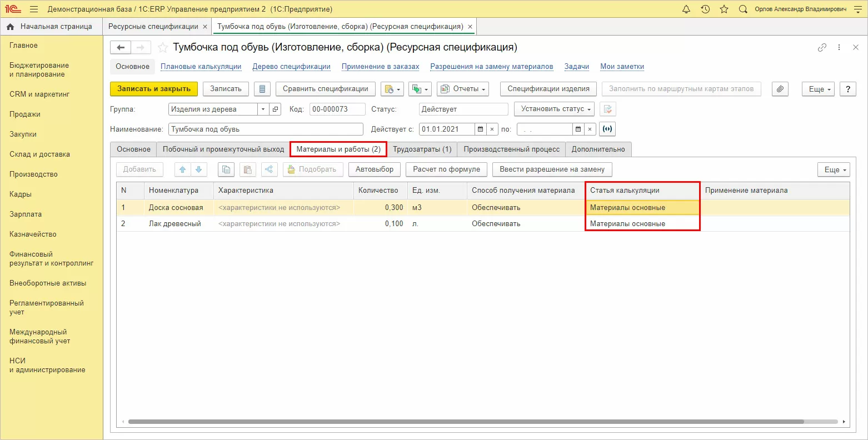The width and height of the screenshot is (868, 440).
Task: Open the notifications bell in the title bar
Action: pyautogui.click(x=686, y=9)
